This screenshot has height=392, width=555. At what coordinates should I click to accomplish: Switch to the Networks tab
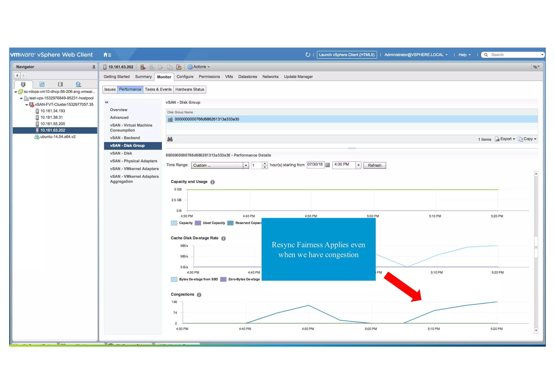pos(270,77)
